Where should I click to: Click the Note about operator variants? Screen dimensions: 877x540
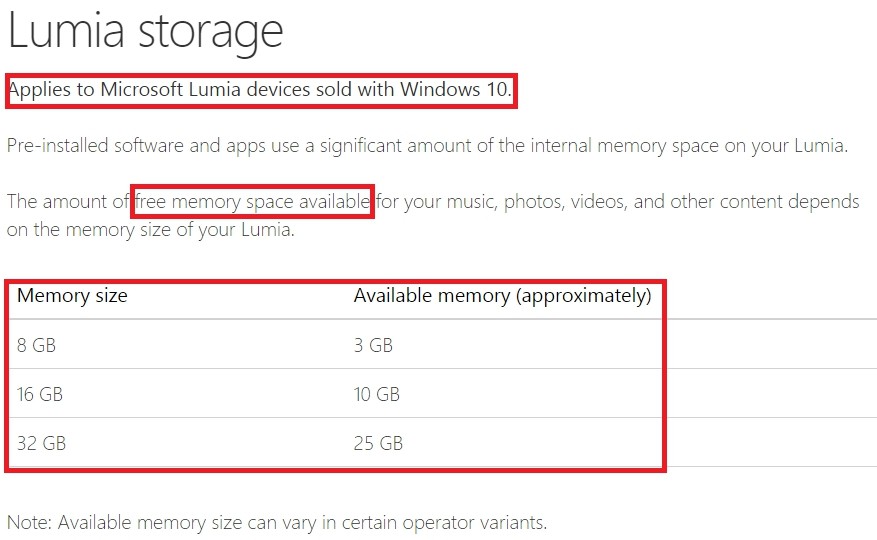click(277, 523)
